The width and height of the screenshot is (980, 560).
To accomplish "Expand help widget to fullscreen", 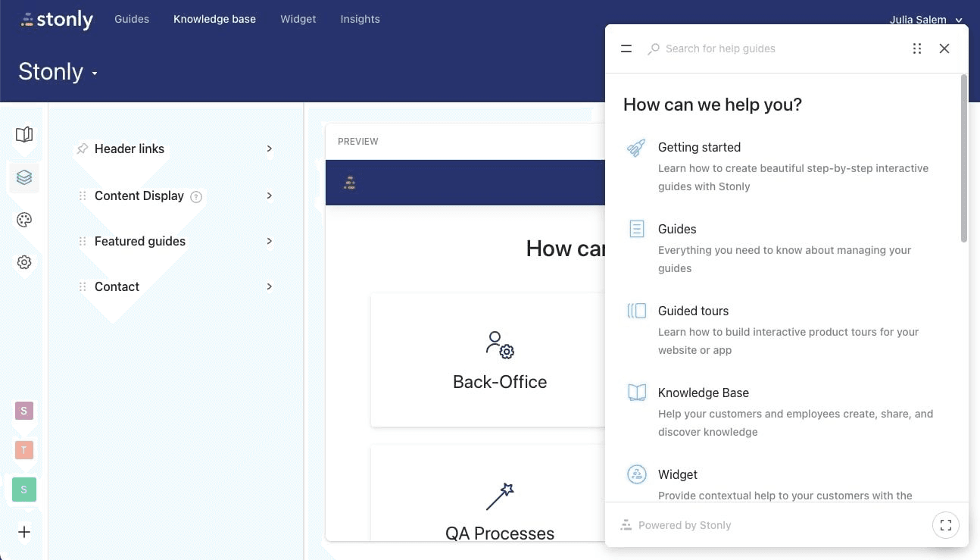I will pyautogui.click(x=945, y=525).
